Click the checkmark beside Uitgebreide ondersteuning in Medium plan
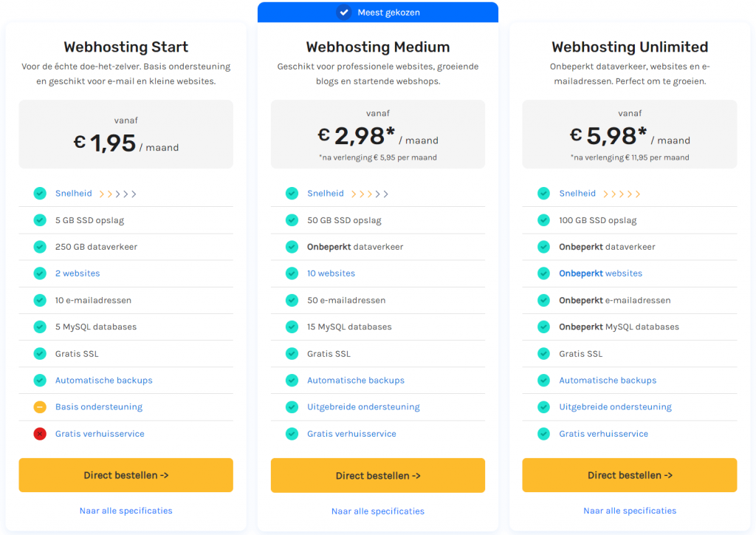Screen dimensions: 756x535 pos(292,406)
